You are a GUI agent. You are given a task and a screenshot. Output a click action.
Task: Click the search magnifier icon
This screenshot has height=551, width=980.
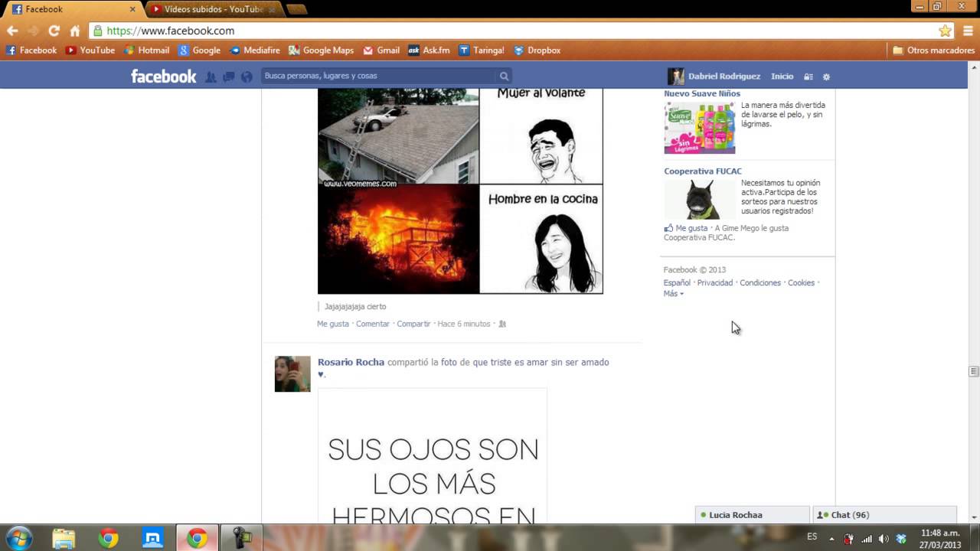[504, 76]
